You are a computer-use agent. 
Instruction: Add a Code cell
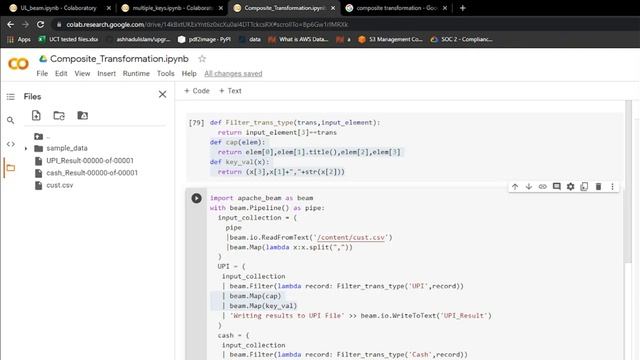coord(197,91)
